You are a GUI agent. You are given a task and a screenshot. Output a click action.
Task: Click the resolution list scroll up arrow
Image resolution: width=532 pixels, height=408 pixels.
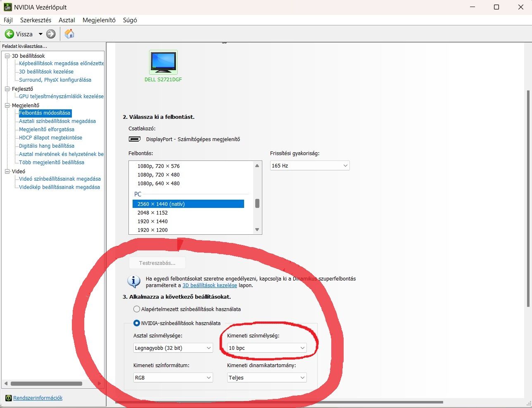click(x=257, y=166)
